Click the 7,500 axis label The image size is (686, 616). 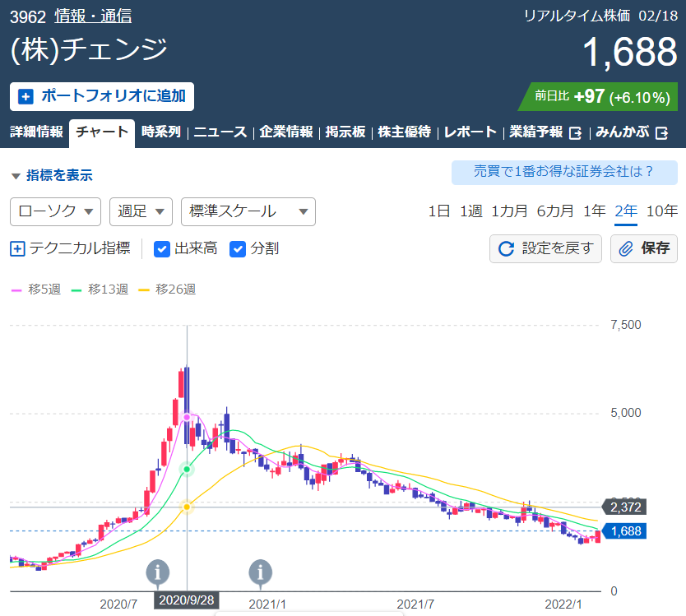tap(626, 325)
